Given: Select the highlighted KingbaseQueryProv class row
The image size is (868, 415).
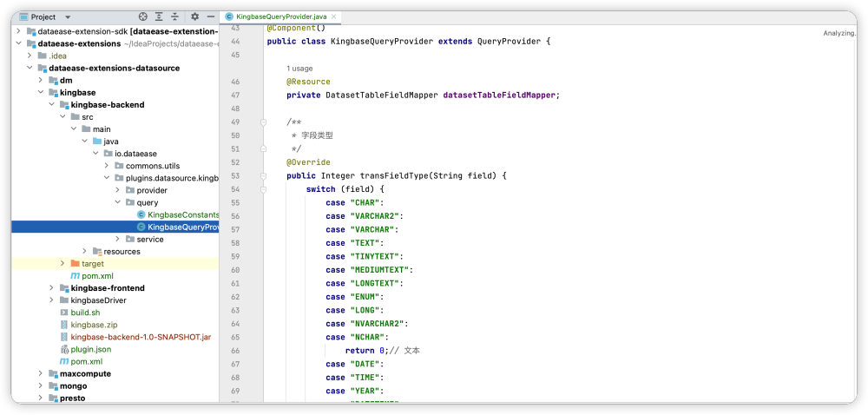Looking at the screenshot, I should [x=115, y=227].
